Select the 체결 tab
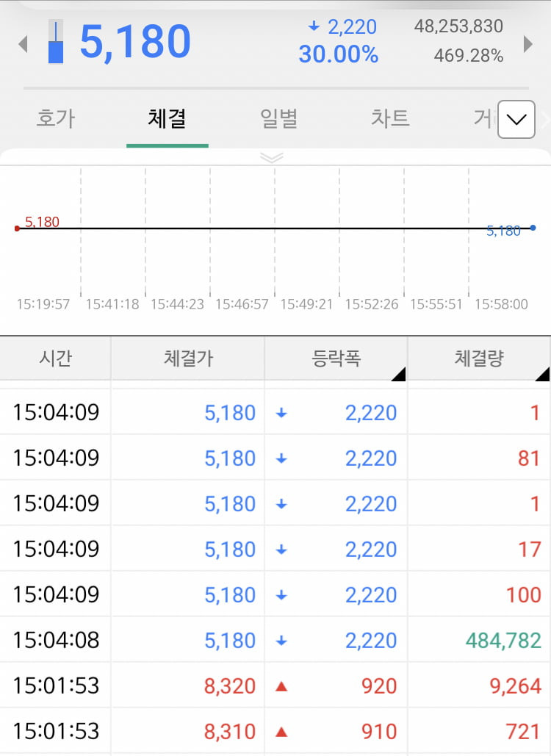The image size is (551, 756). 167,118
